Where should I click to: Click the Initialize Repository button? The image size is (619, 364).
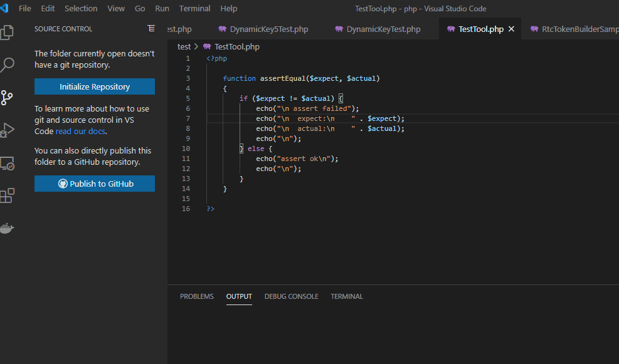[x=95, y=86]
